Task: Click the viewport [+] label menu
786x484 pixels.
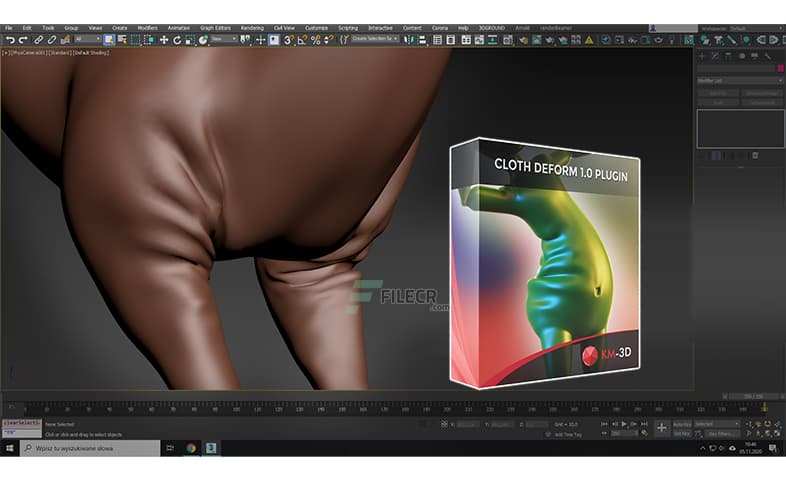Action: (5, 53)
